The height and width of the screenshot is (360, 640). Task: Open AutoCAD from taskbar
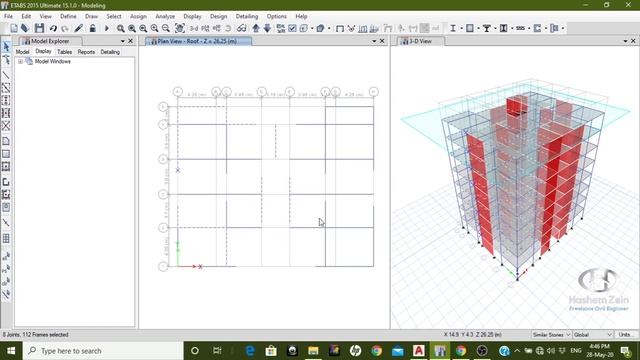coord(418,351)
